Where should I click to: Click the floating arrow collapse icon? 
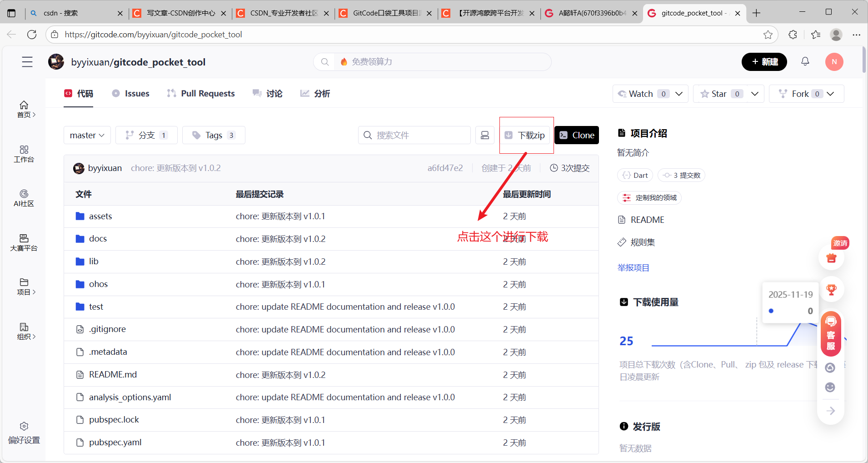(x=831, y=411)
